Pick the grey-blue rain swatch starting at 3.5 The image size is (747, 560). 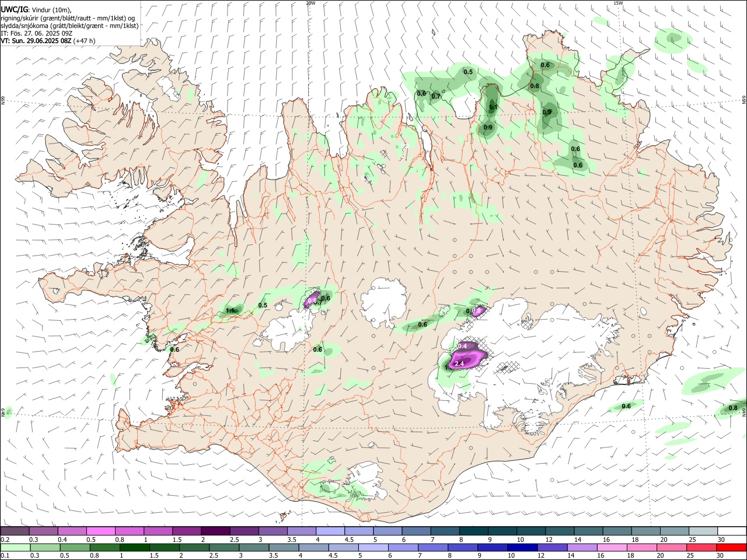point(284,548)
